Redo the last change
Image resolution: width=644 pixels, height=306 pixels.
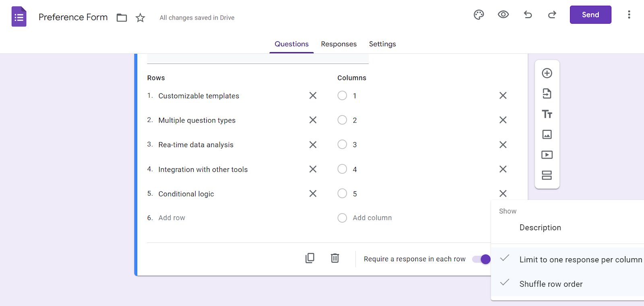pyautogui.click(x=552, y=15)
